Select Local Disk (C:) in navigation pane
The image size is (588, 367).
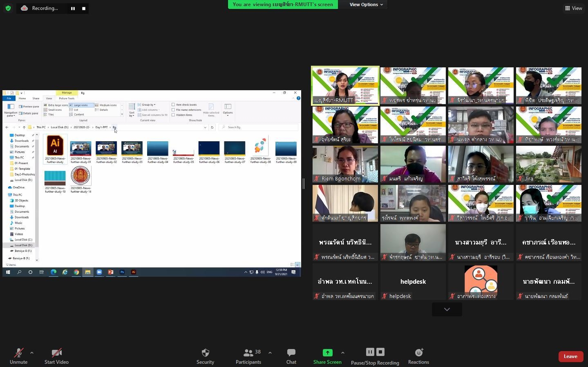pyautogui.click(x=23, y=240)
